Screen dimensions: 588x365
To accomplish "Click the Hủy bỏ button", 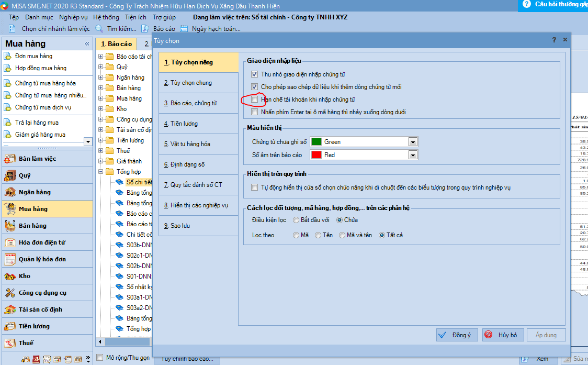I will [x=502, y=335].
